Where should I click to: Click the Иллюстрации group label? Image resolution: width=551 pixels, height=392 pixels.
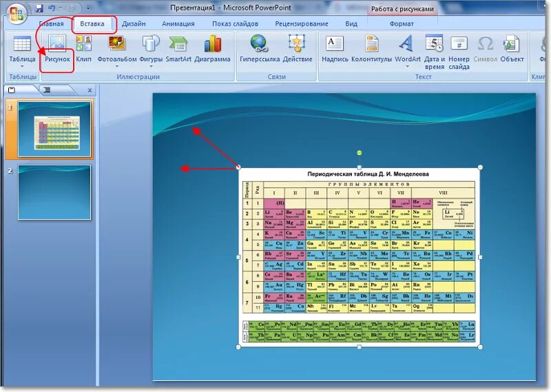[x=138, y=76]
